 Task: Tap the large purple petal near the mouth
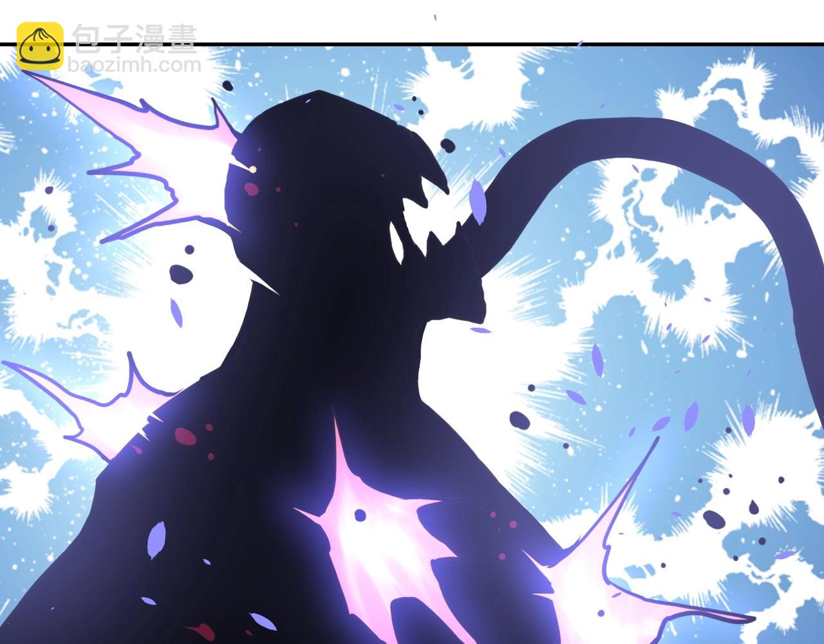476,201
